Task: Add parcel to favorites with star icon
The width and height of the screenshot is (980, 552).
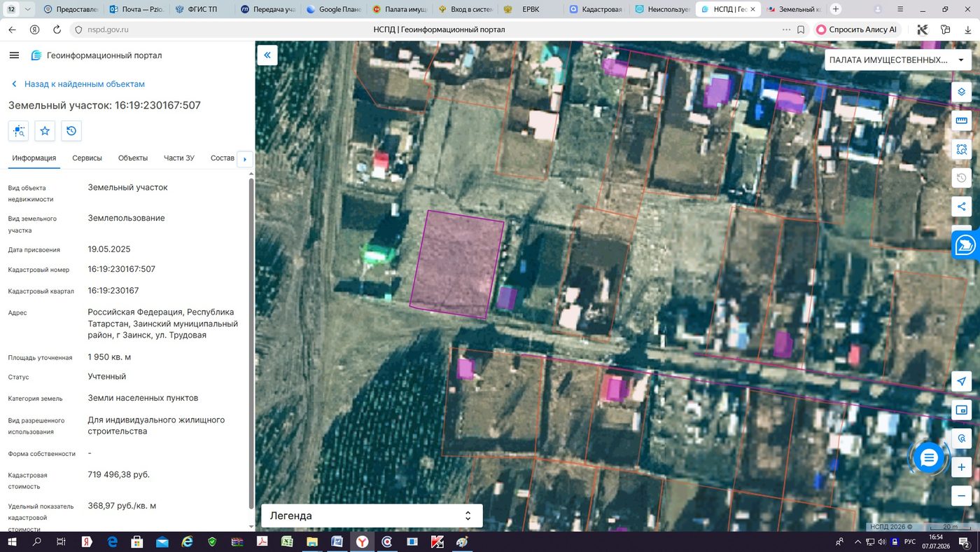Action: [x=45, y=131]
